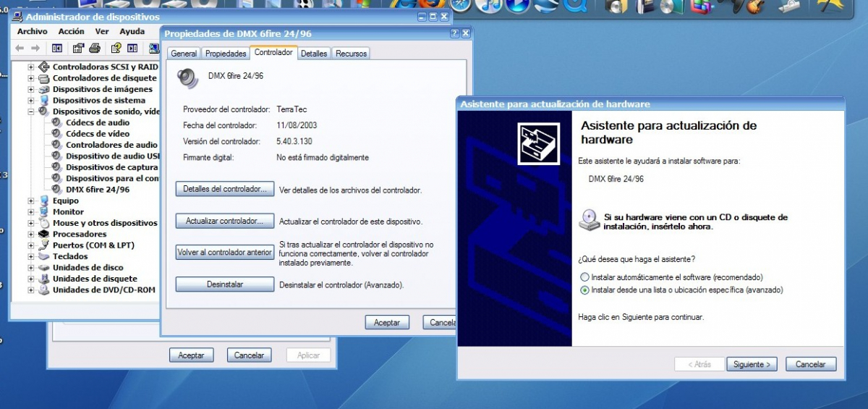Click Cancelar next to the Aplicar button
The height and width of the screenshot is (409, 868).
coord(250,355)
